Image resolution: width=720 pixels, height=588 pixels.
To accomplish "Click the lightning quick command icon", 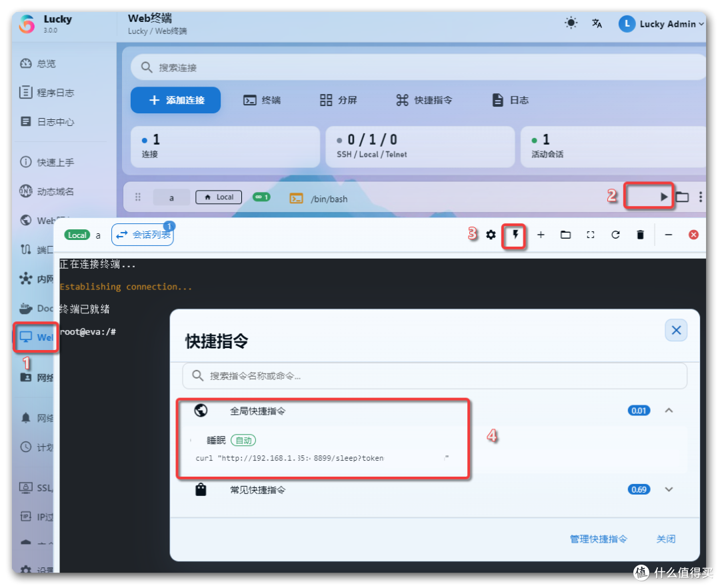I will (515, 235).
